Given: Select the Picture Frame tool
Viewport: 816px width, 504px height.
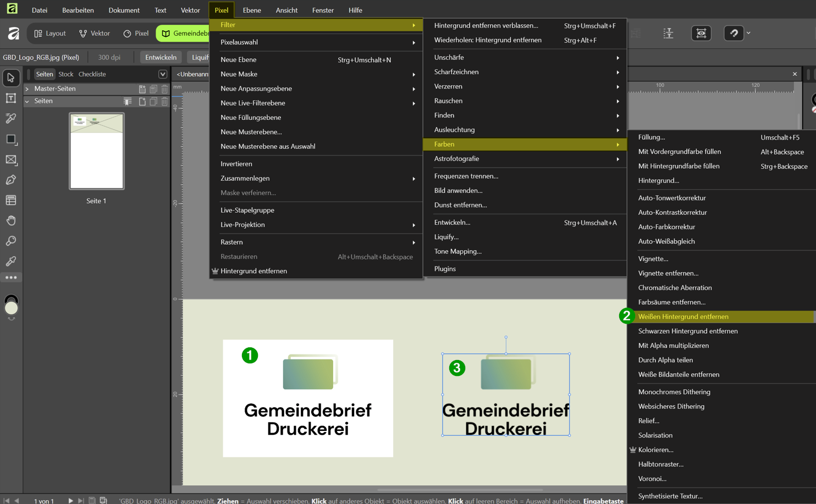Looking at the screenshot, I should [11, 159].
